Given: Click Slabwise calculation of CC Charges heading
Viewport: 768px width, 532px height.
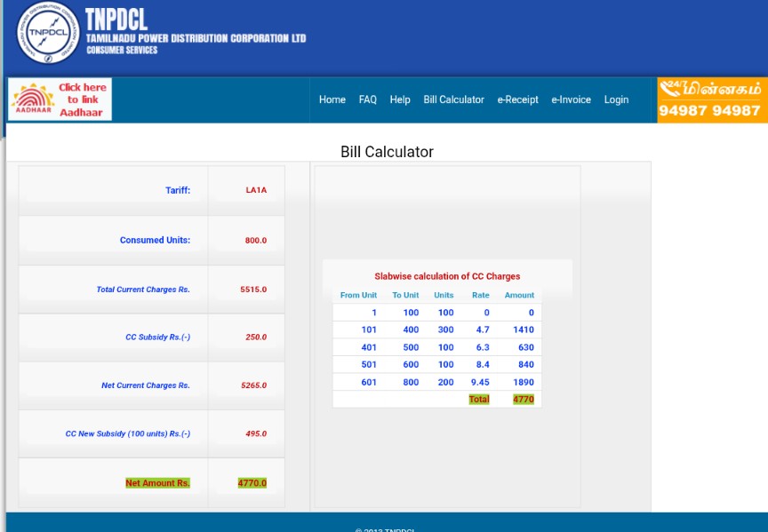Looking at the screenshot, I should 447,276.
